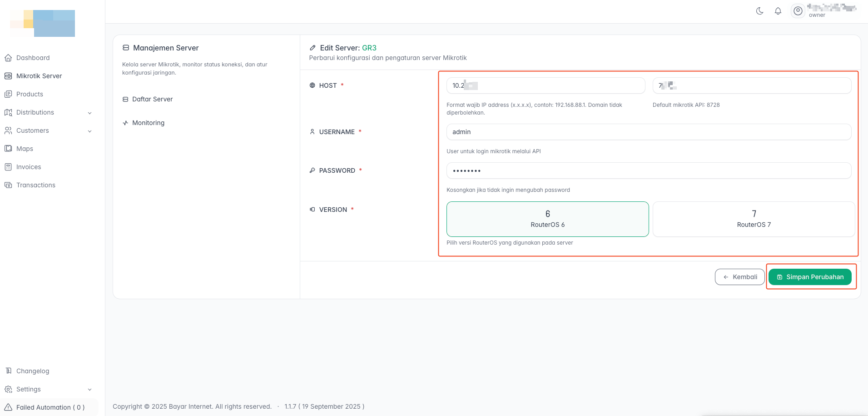The width and height of the screenshot is (868, 416).
Task: Toggle dark mode moon icon
Action: pyautogui.click(x=759, y=11)
